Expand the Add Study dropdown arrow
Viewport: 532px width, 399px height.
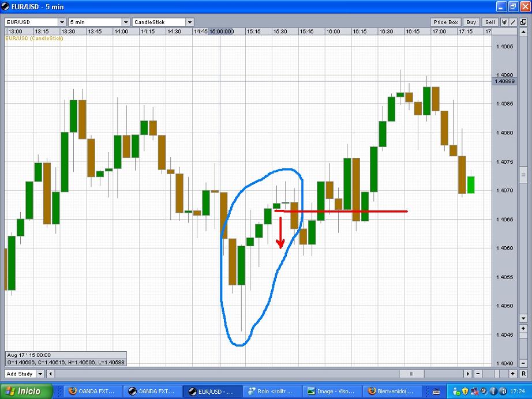(x=40, y=374)
